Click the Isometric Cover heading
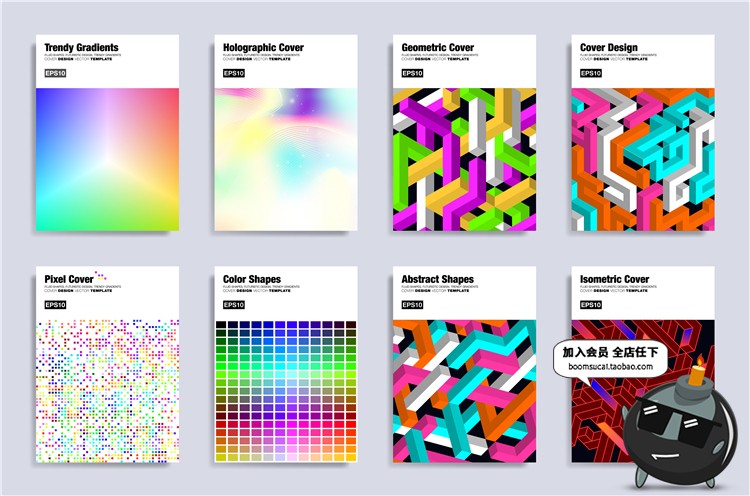750x496 pixels. (615, 280)
